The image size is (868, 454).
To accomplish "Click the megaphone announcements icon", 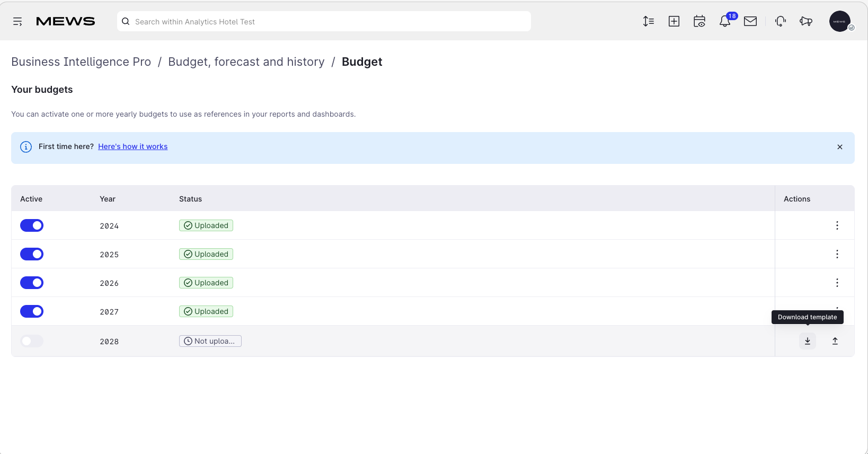I will tap(806, 21).
